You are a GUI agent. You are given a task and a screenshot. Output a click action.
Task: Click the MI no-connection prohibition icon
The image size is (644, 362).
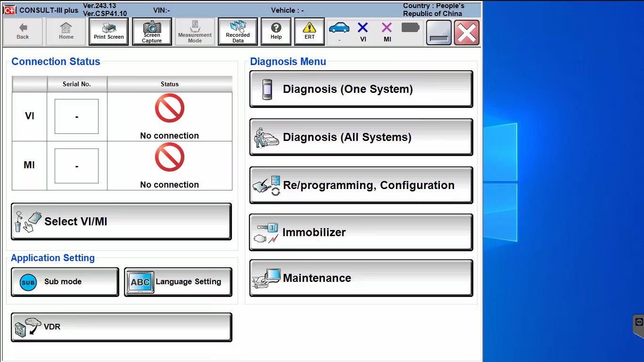(x=169, y=157)
